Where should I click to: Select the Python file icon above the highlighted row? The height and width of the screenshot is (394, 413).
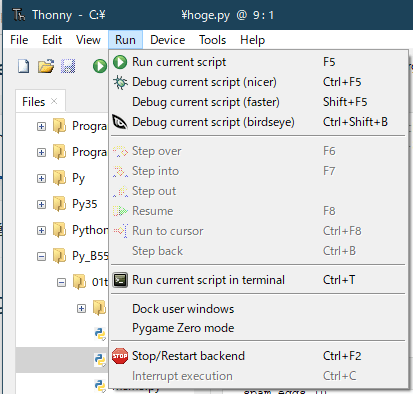tap(100, 334)
